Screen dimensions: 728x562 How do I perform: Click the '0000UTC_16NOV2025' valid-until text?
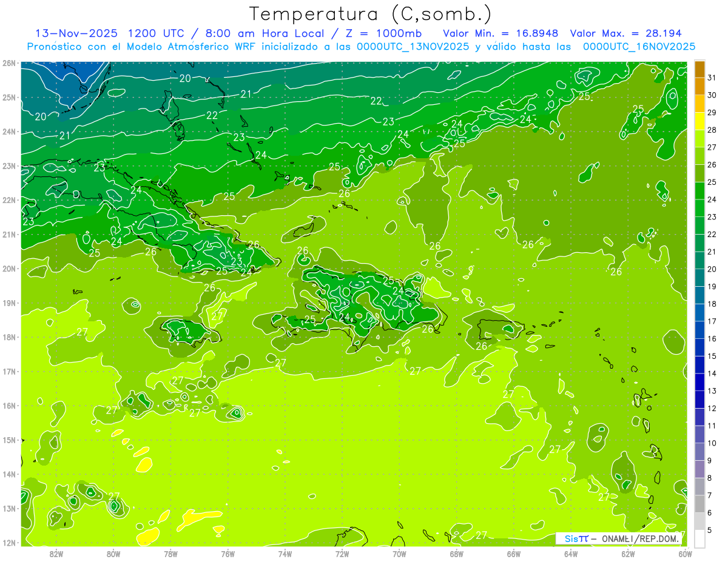(x=639, y=47)
